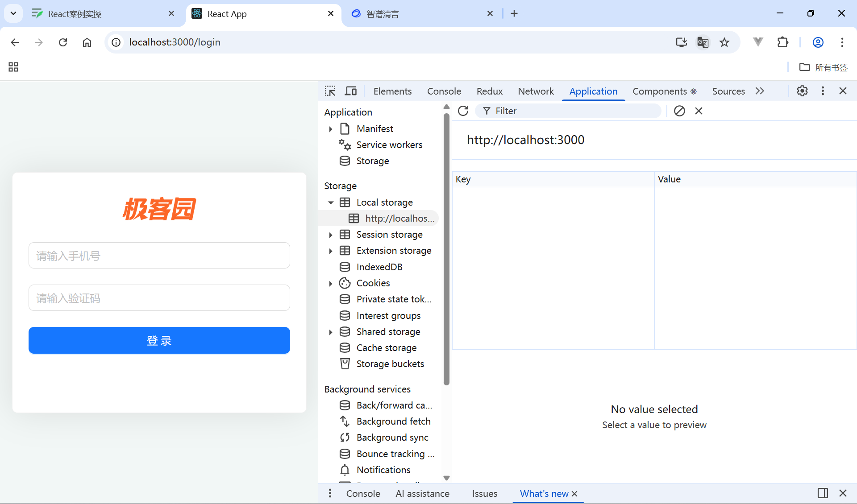Image resolution: width=857 pixels, height=504 pixels.
Task: Click the refresh storage icon
Action: (463, 111)
